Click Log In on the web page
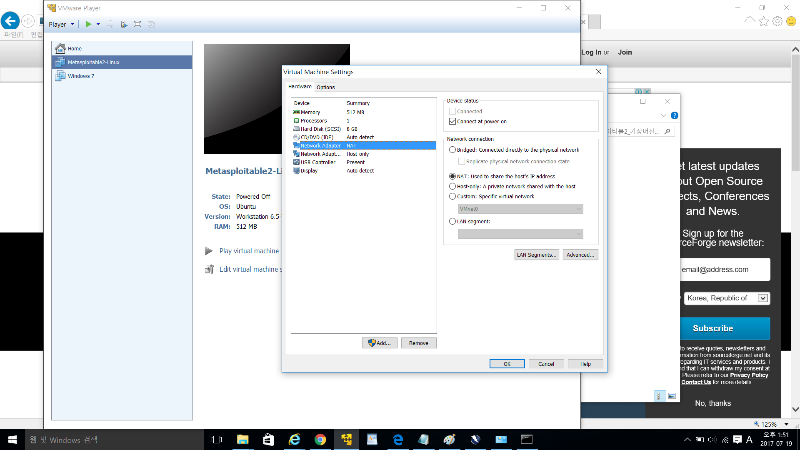 [x=591, y=52]
